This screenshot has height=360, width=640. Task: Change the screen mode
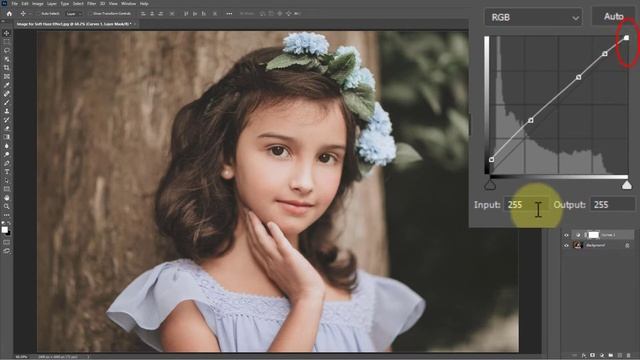point(7,251)
